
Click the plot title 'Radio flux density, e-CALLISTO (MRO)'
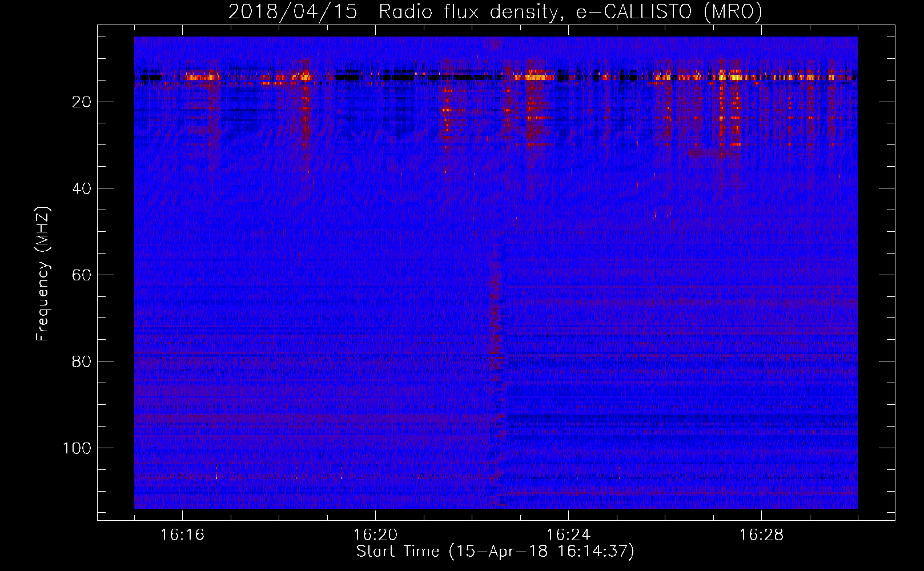[x=570, y=12]
